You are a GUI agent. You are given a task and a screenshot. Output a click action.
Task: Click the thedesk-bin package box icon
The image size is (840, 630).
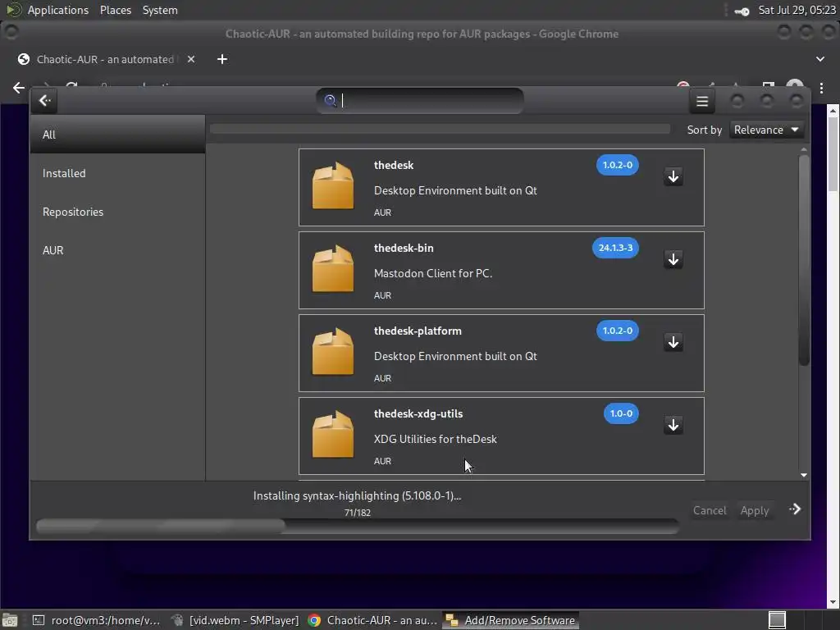(333, 269)
